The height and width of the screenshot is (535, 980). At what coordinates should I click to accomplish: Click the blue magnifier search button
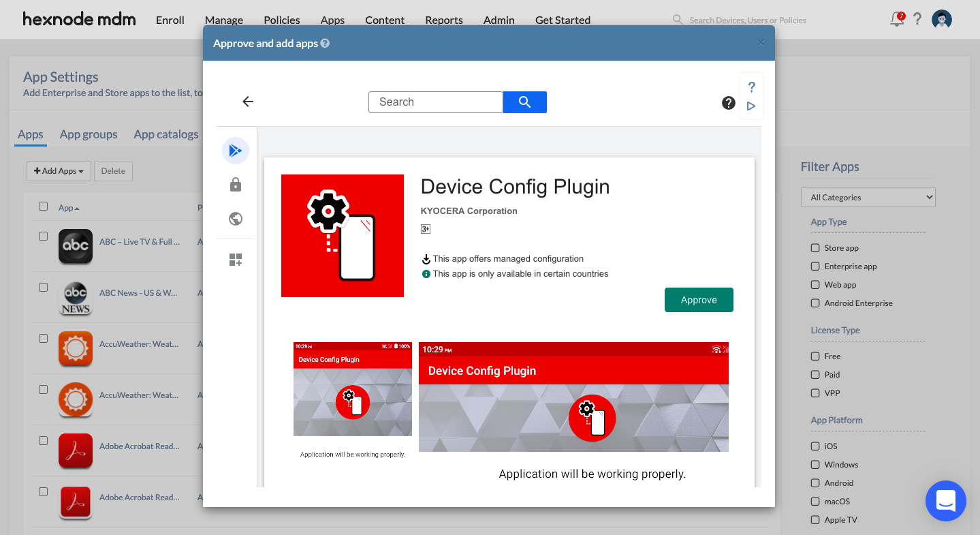click(x=524, y=102)
